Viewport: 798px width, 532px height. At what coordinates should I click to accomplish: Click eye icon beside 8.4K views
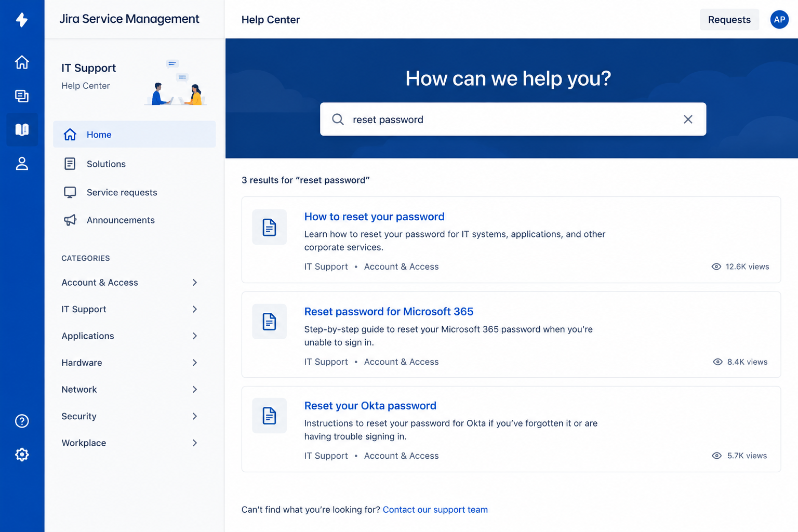point(717,362)
